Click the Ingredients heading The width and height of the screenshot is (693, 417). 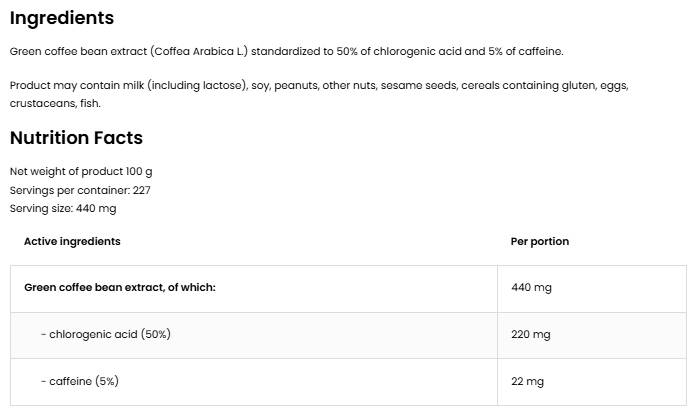[62, 18]
